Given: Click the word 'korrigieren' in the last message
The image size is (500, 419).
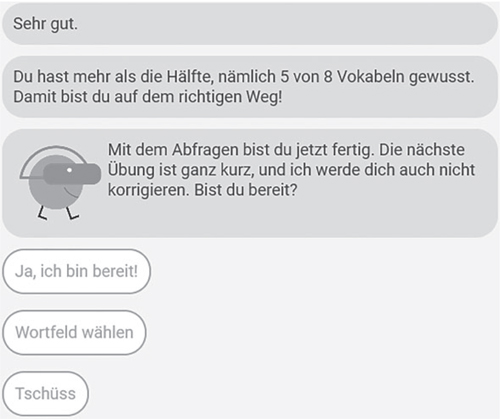Looking at the screenshot, I should pyautogui.click(x=149, y=191).
